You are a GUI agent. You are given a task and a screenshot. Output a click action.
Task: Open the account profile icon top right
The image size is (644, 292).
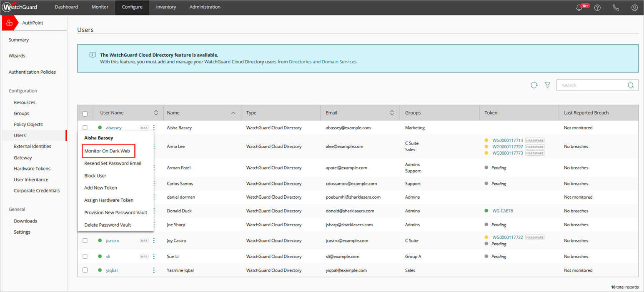click(x=634, y=7)
